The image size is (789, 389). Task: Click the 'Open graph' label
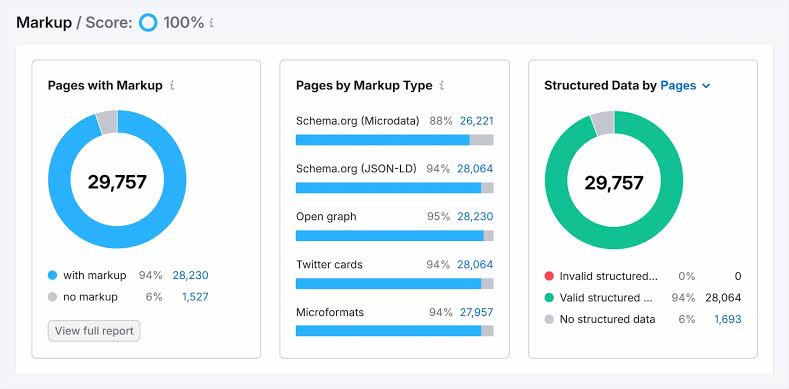pos(326,216)
